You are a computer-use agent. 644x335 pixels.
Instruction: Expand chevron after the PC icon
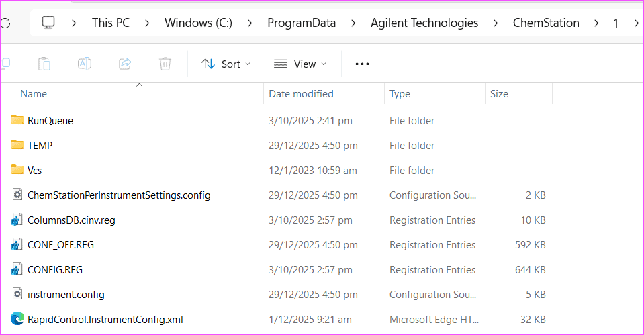74,23
